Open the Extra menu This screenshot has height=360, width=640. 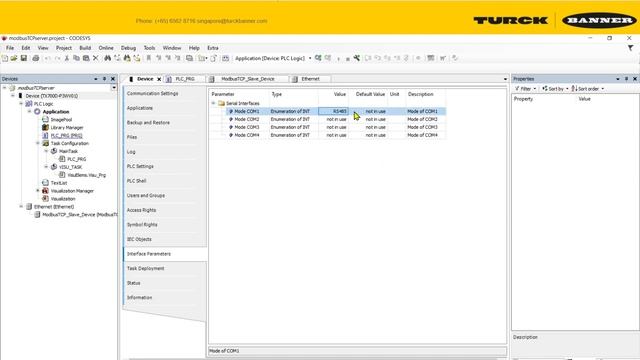point(213,48)
